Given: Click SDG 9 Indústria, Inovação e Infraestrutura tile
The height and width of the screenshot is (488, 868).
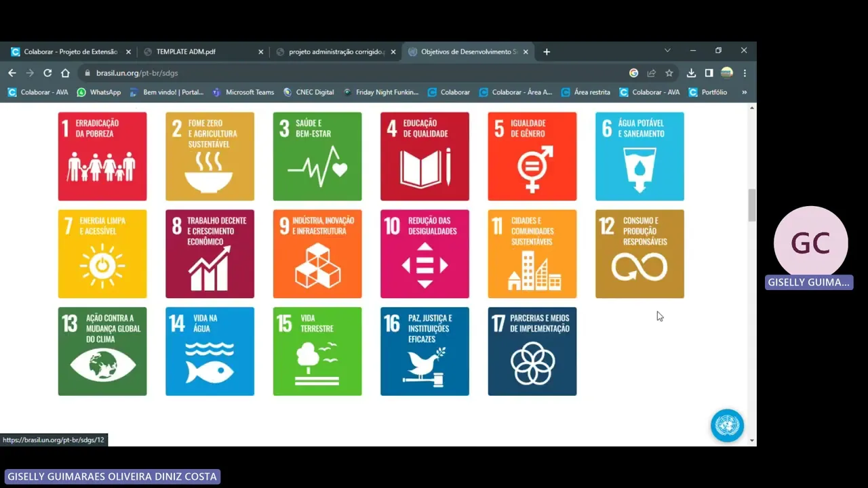Looking at the screenshot, I should (317, 254).
